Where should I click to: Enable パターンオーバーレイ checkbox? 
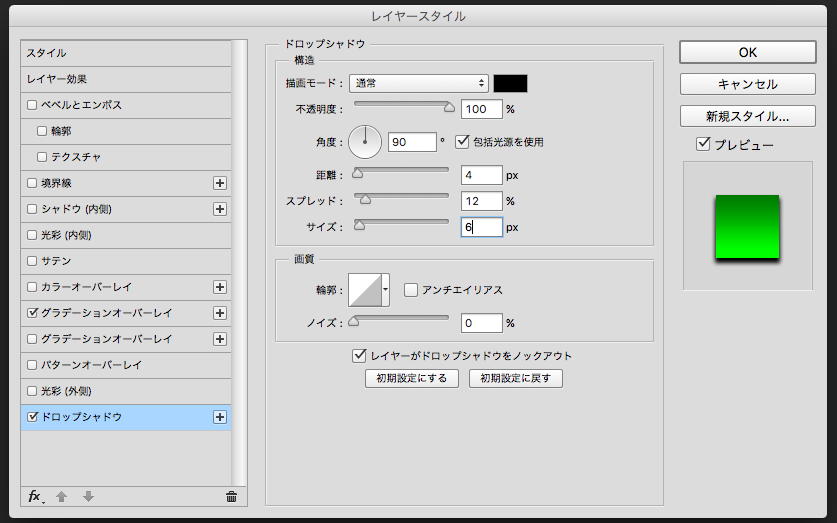32,365
